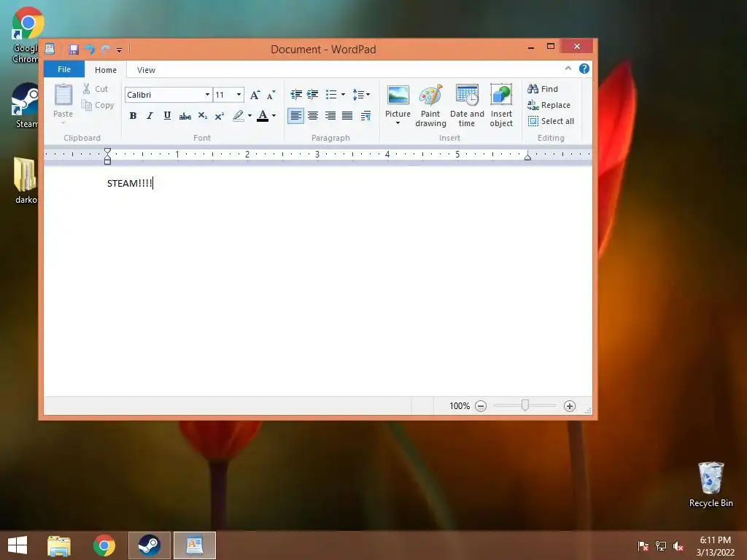Toggle italic formatting
This screenshot has width=747, height=560.
150,116
